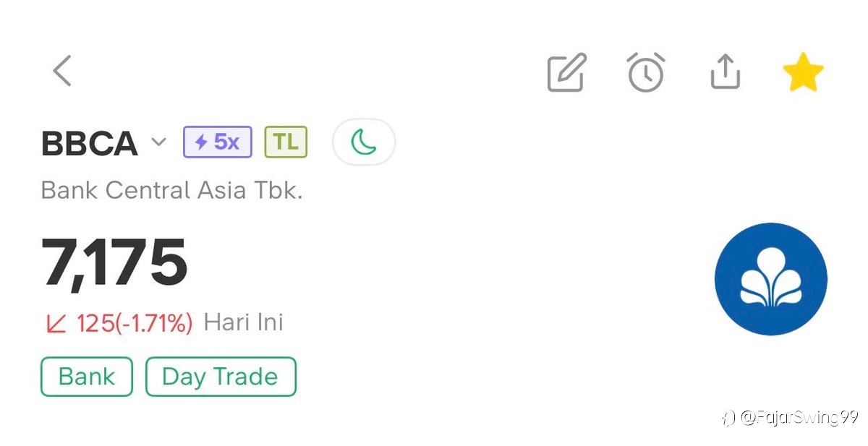
Task: Click the lightning bolt in the 5x badge
Action: [201, 142]
